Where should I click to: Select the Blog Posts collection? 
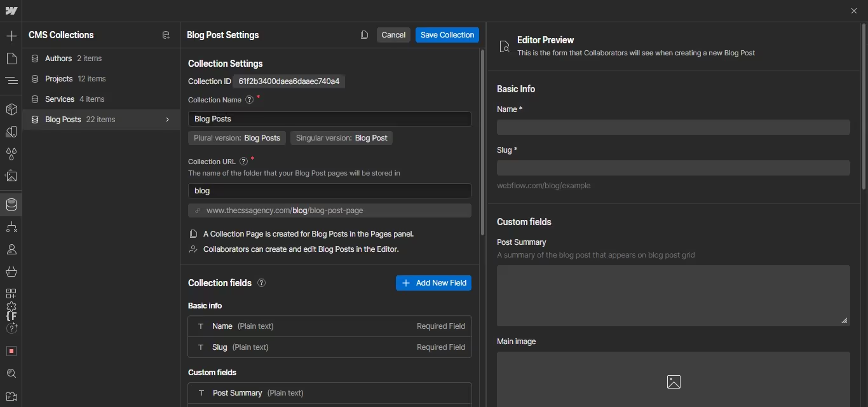click(x=101, y=120)
